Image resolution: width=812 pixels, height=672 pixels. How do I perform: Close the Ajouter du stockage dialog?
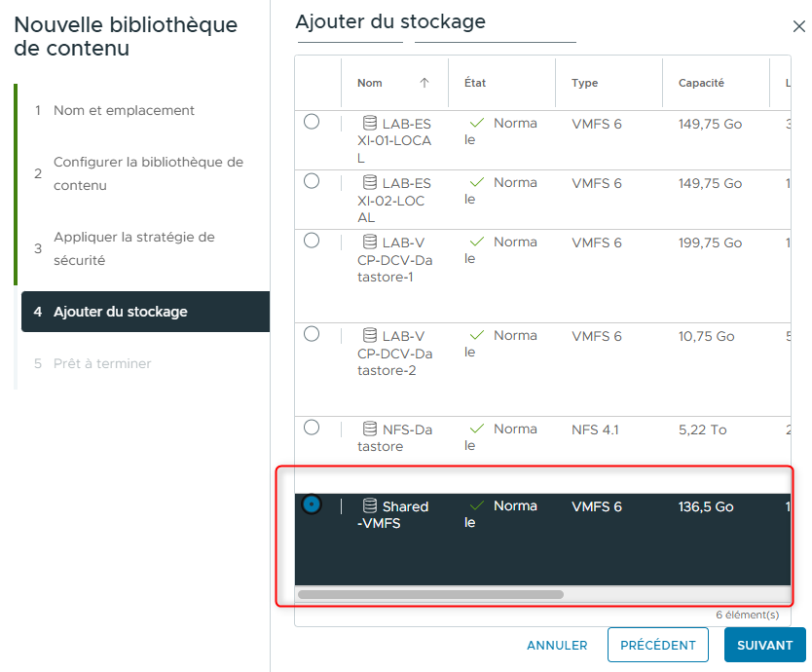pyautogui.click(x=799, y=27)
